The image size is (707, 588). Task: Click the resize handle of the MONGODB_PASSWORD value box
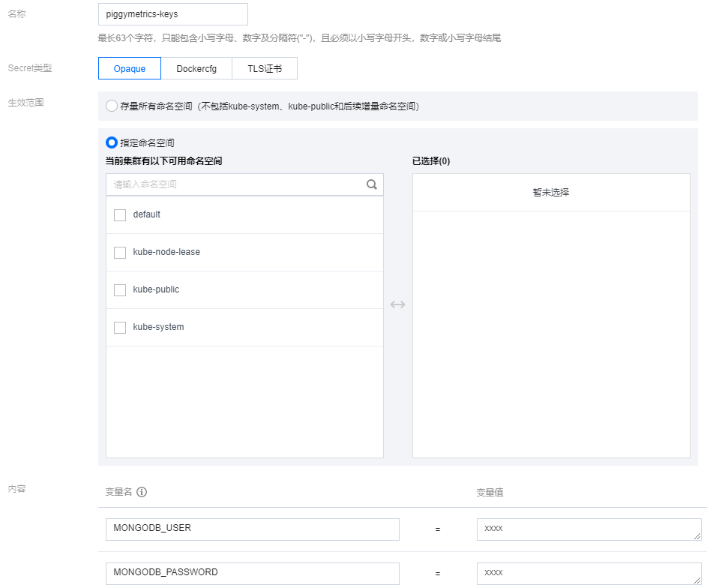pyautogui.click(x=697, y=580)
